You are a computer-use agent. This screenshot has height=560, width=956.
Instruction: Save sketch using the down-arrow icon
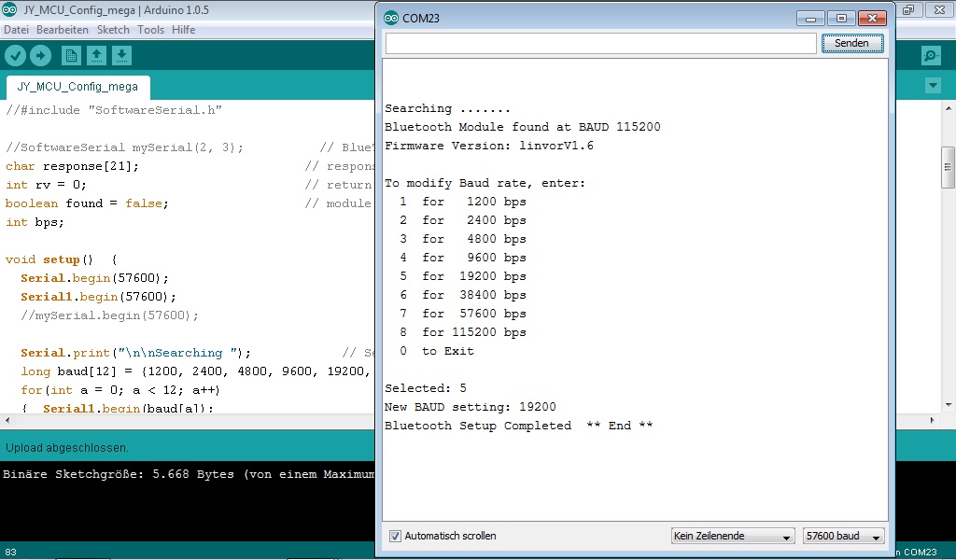click(121, 56)
